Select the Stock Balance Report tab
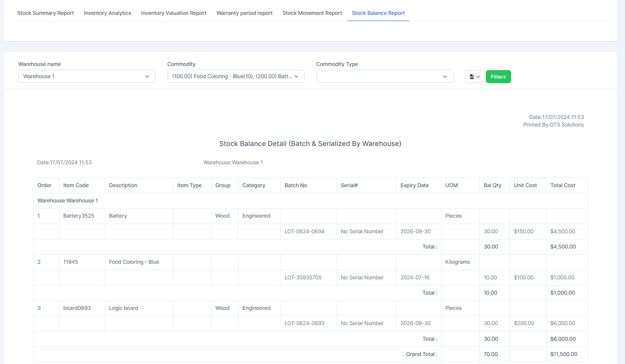Image resolution: width=625 pixels, height=364 pixels. (x=378, y=13)
